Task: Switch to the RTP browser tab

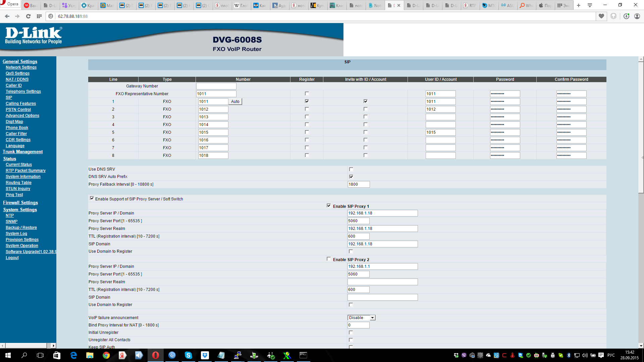Action: (470, 5)
